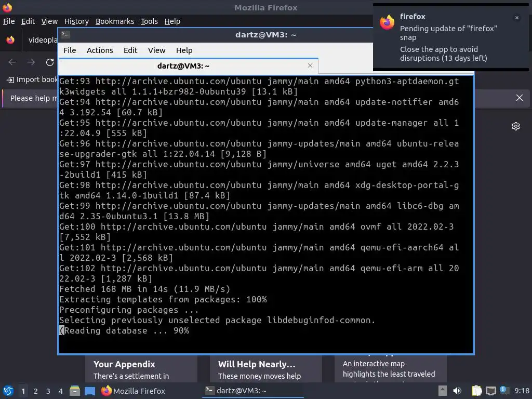Switch to workspace 1 in pager

(x=23, y=391)
